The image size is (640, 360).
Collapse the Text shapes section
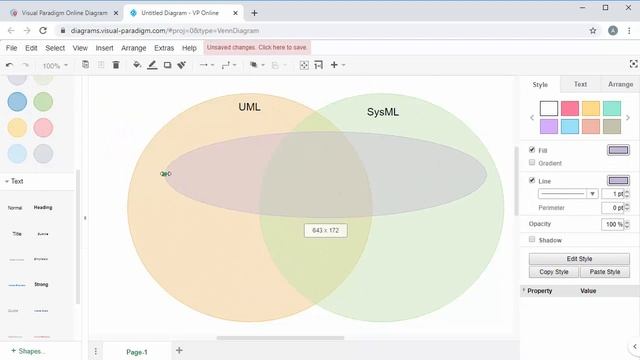tap(14, 181)
